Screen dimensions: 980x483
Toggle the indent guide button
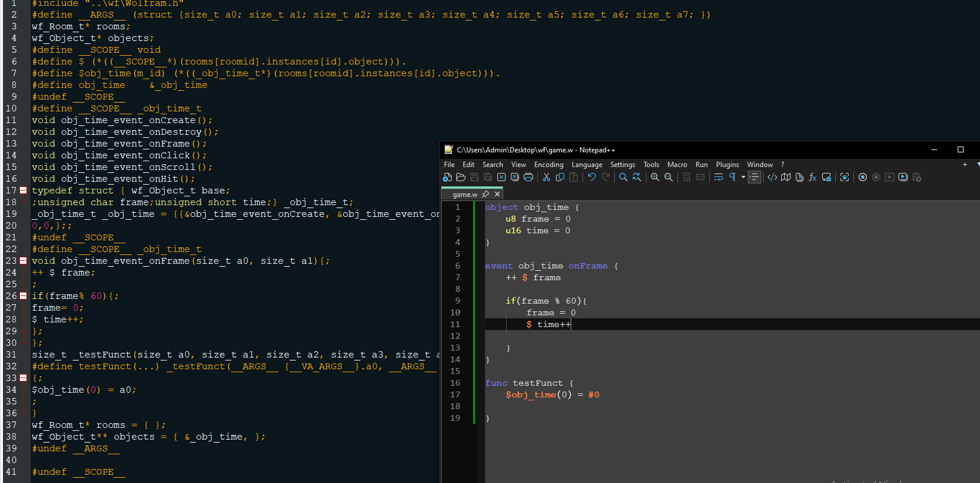[754, 177]
